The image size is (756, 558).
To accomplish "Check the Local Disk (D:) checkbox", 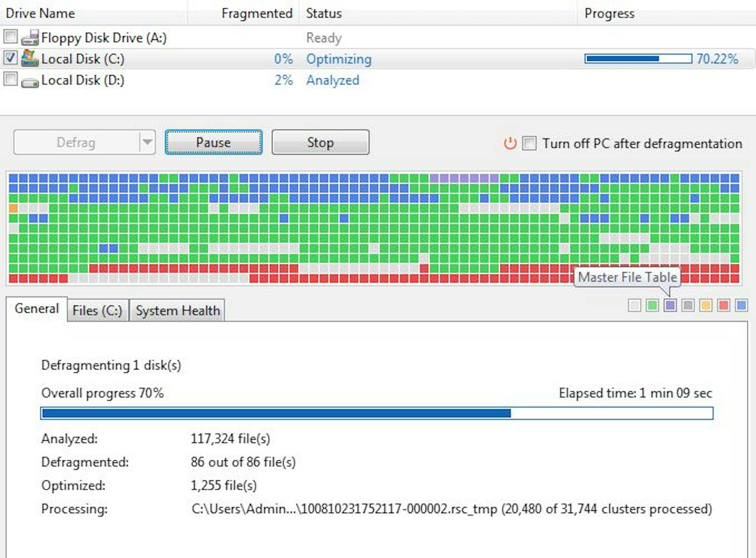I will (10, 79).
